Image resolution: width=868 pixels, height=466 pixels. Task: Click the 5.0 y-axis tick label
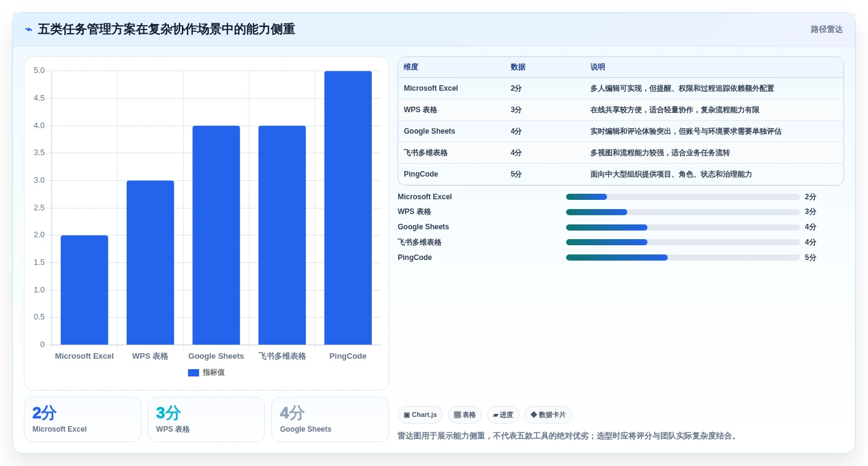[39, 71]
